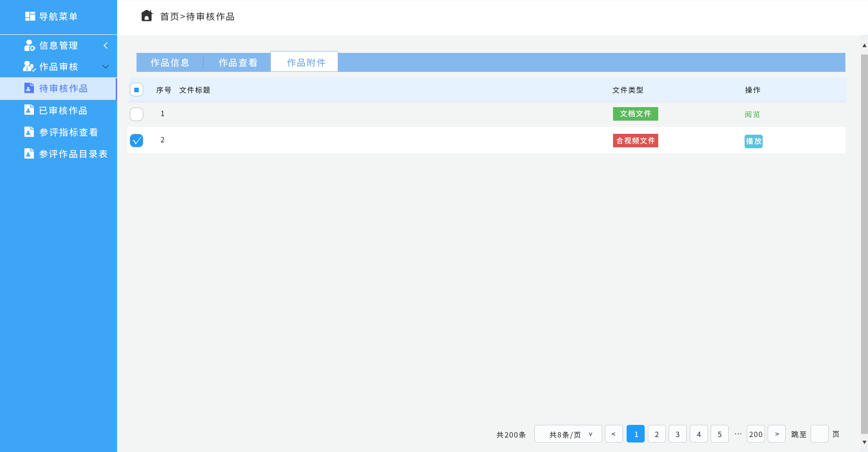Uncheck the checkbox for row 2

(137, 141)
